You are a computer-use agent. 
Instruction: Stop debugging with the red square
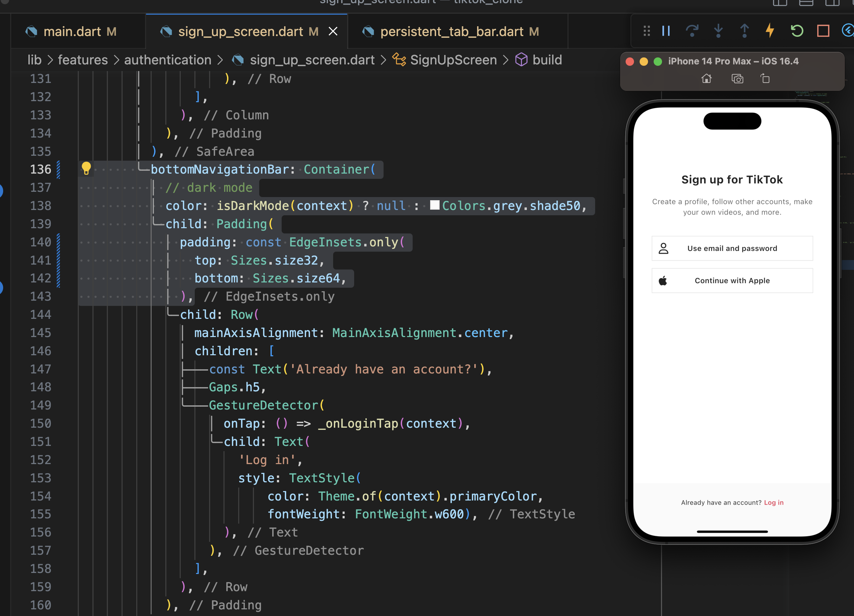pyautogui.click(x=823, y=31)
